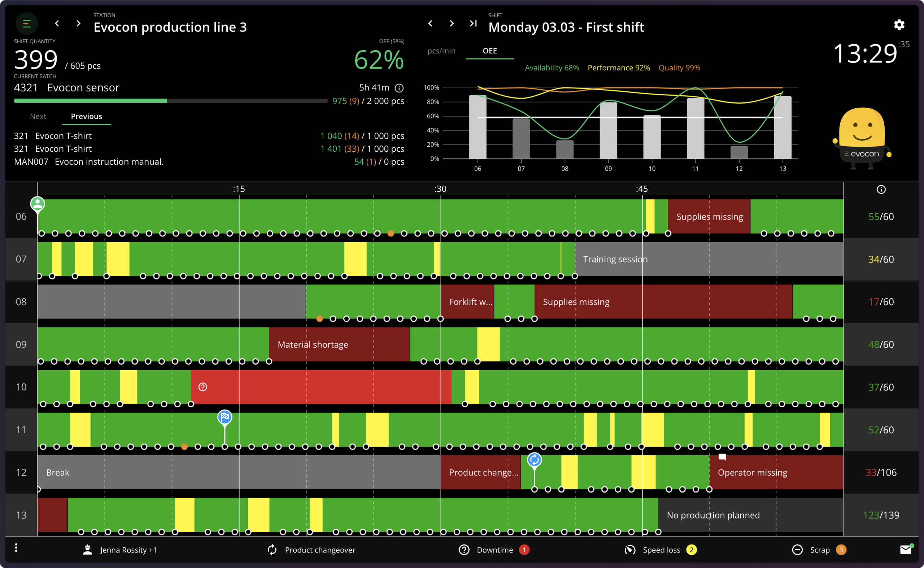Image resolution: width=924 pixels, height=568 pixels.
Task: Show the Next batches tab
Action: click(x=38, y=117)
